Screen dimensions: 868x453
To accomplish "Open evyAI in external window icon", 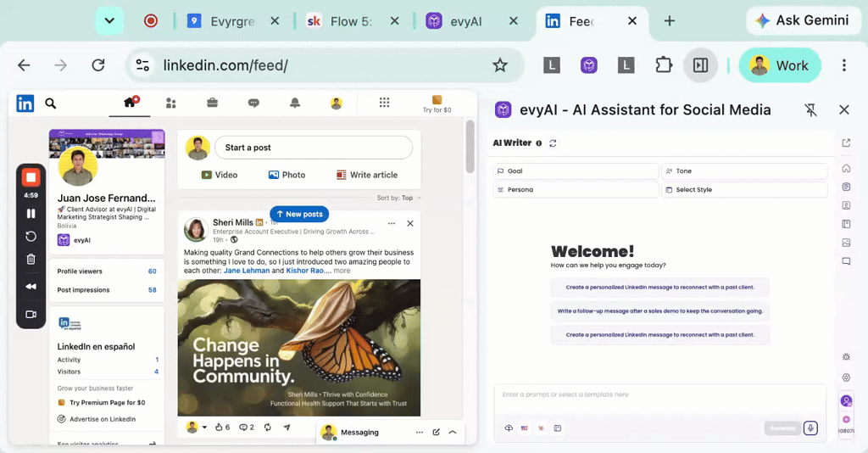I will 846,143.
